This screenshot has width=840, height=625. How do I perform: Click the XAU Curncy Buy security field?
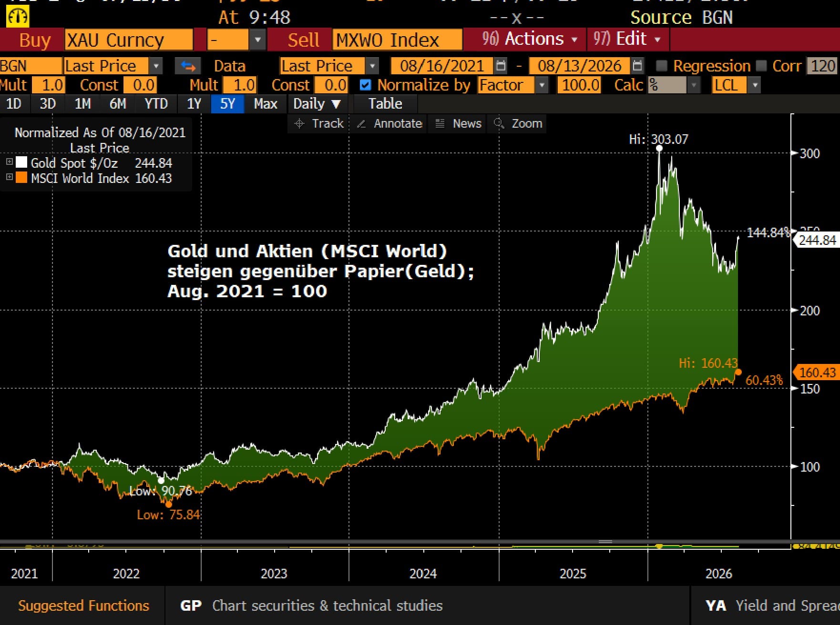(129, 40)
